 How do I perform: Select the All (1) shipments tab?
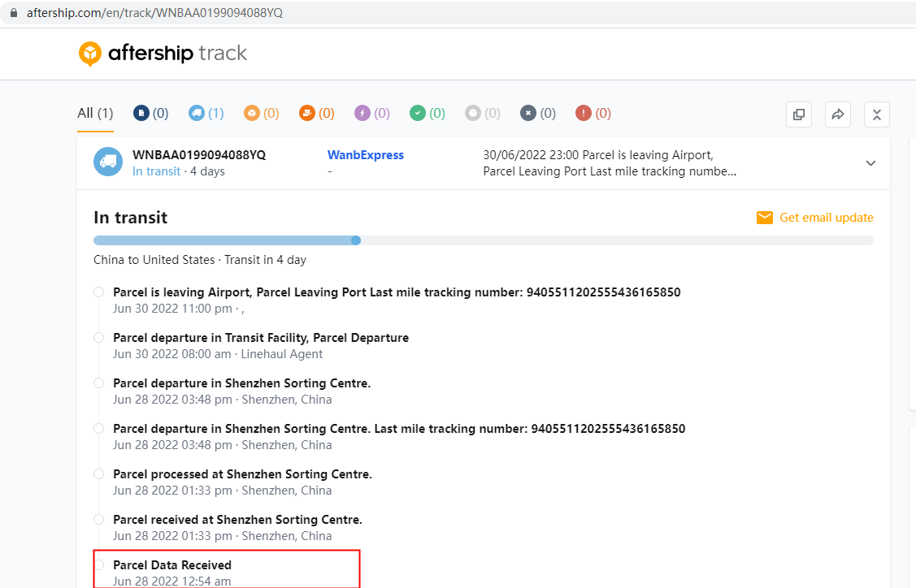pyautogui.click(x=95, y=114)
